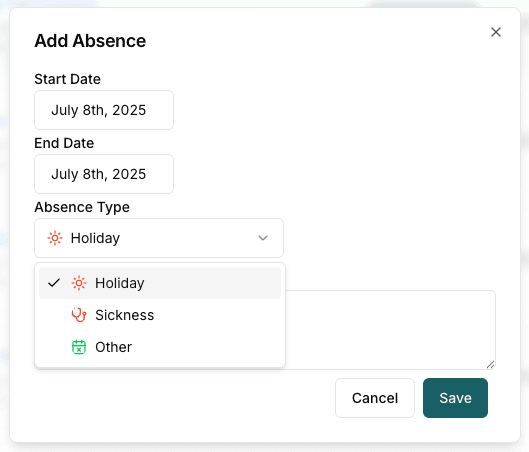Screen dimensions: 529x452
Task: Choose the Sickness absence type
Action: tap(160, 315)
